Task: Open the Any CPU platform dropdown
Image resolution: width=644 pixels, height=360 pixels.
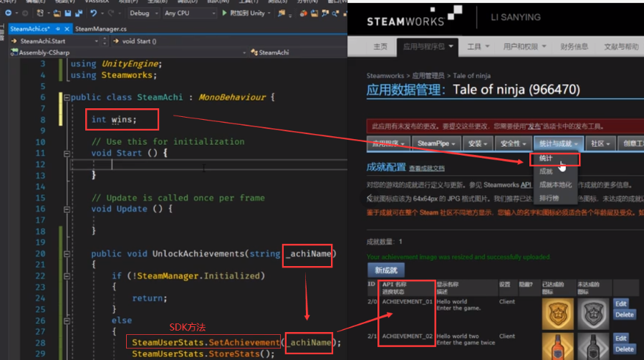Action: (x=189, y=13)
